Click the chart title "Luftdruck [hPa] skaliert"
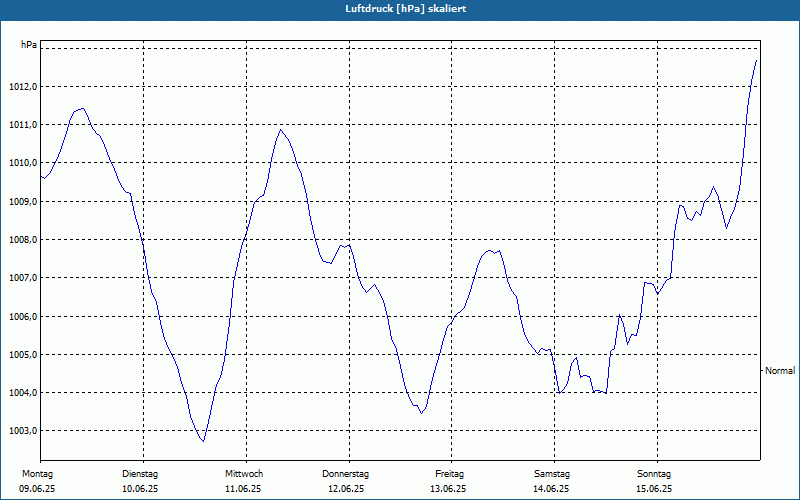 click(406, 9)
